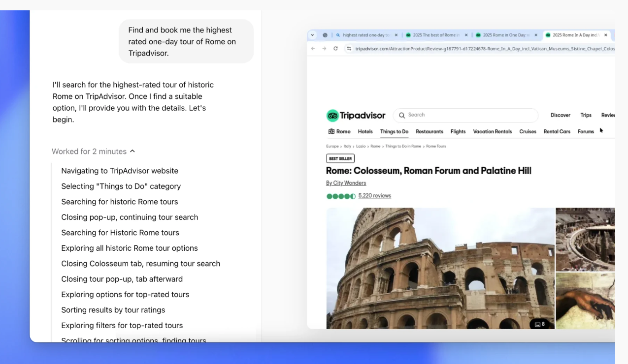
Task: Open the photo count overlay on the Colosseum image
Action: [x=540, y=324]
